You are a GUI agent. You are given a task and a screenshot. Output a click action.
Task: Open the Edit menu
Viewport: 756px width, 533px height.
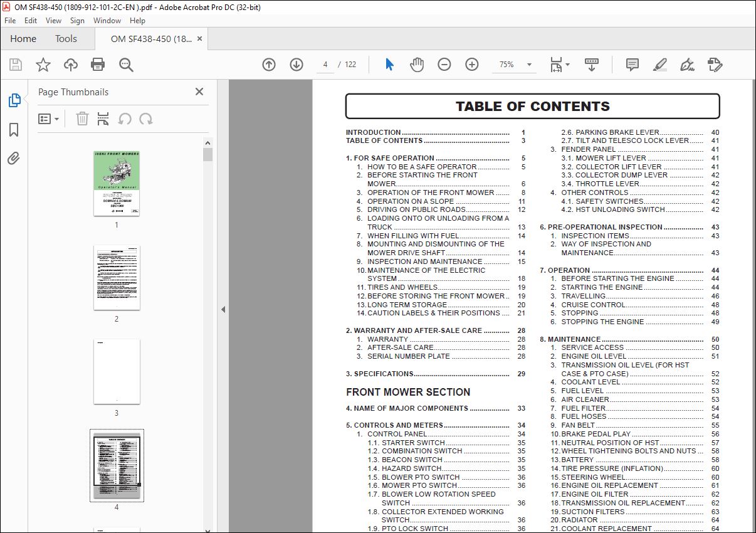pyautogui.click(x=31, y=21)
